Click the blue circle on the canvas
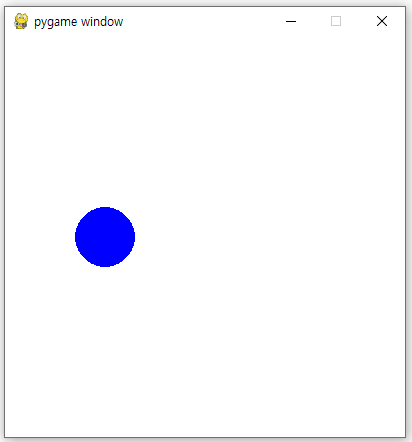This screenshot has height=442, width=412. point(105,237)
